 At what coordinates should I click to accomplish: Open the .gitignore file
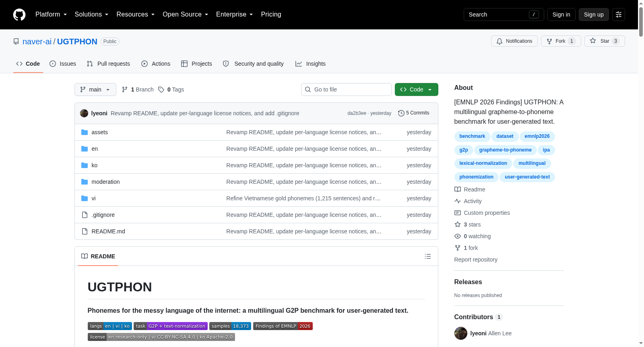pos(103,215)
